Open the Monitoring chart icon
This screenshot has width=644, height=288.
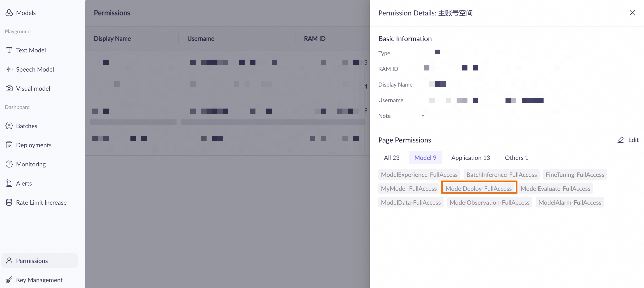[9, 164]
